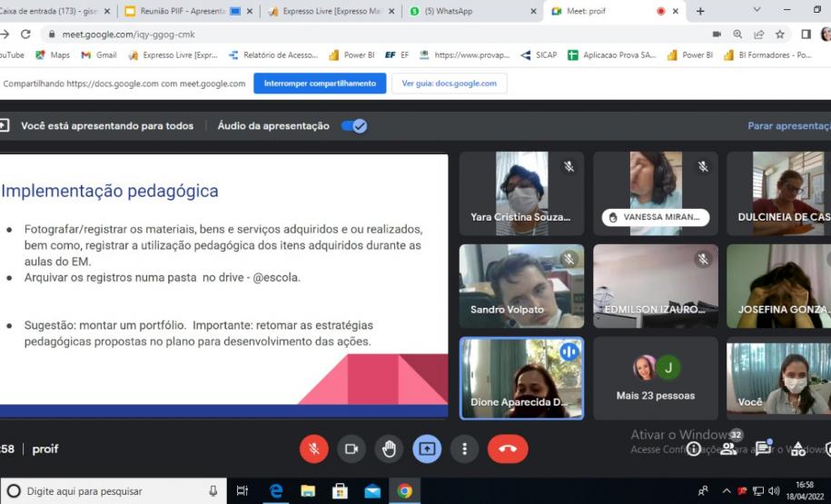Screen dimensions: 831x504
Task: Click Interromper compartilhamento button
Action: point(319,84)
